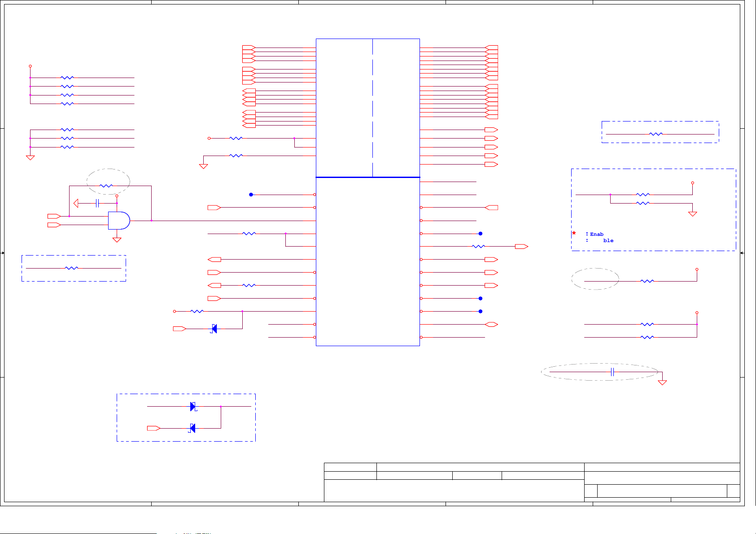The height and width of the screenshot is (534, 756).
Task: Select the resistor tied to ground in the Enab box
Action: 643,203
